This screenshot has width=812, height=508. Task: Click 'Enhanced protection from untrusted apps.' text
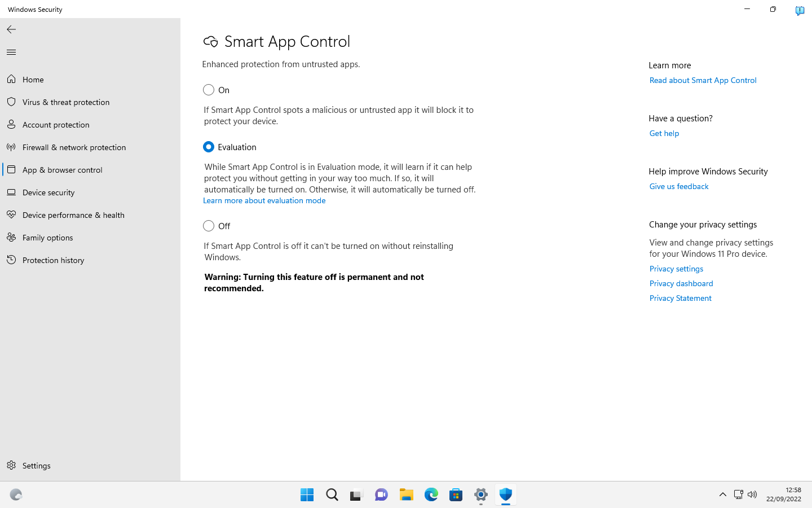click(x=281, y=64)
